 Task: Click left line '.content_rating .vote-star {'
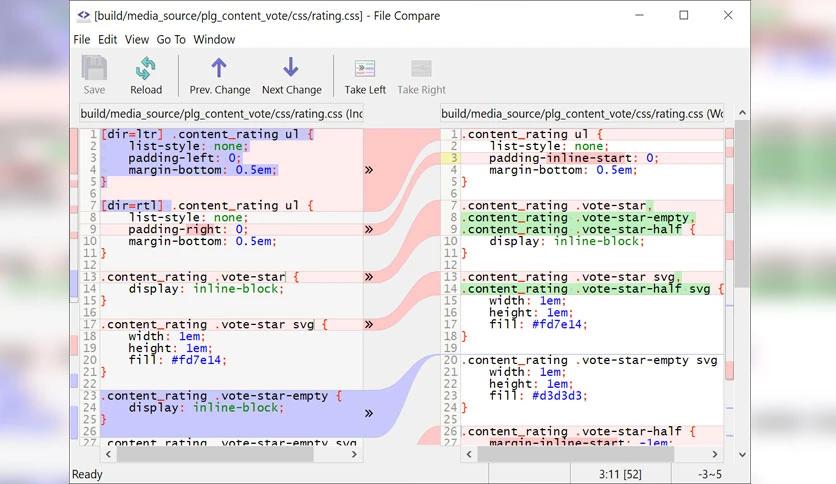tap(200, 277)
